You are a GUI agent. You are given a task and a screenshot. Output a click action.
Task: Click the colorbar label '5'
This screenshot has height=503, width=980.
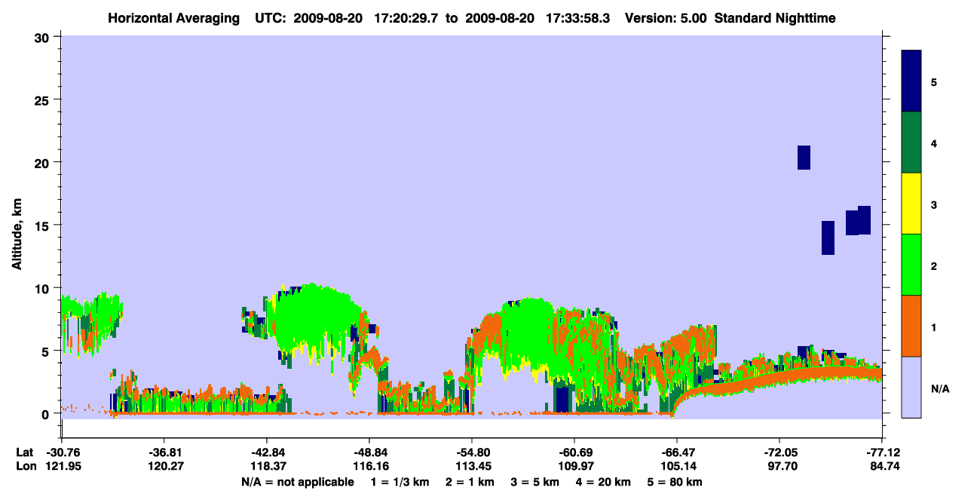click(x=934, y=81)
